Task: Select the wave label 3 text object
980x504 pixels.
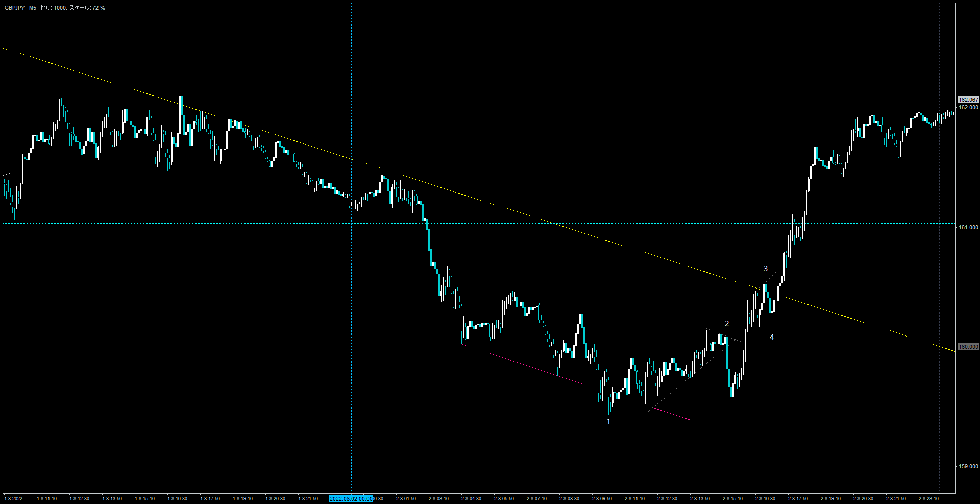Action: click(766, 269)
